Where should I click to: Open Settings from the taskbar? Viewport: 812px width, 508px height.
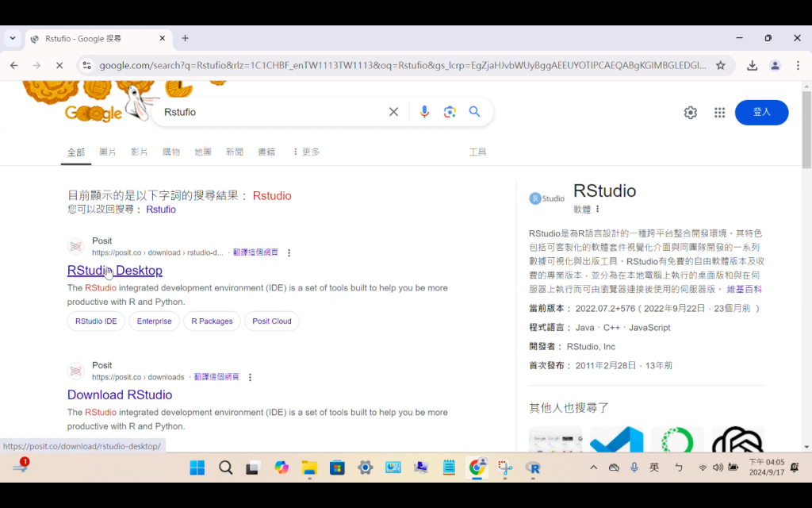[365, 468]
